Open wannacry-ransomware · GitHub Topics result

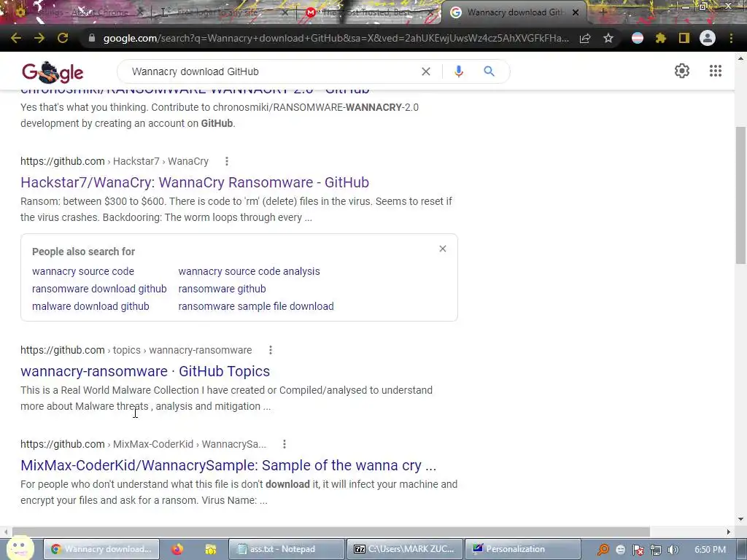click(145, 371)
